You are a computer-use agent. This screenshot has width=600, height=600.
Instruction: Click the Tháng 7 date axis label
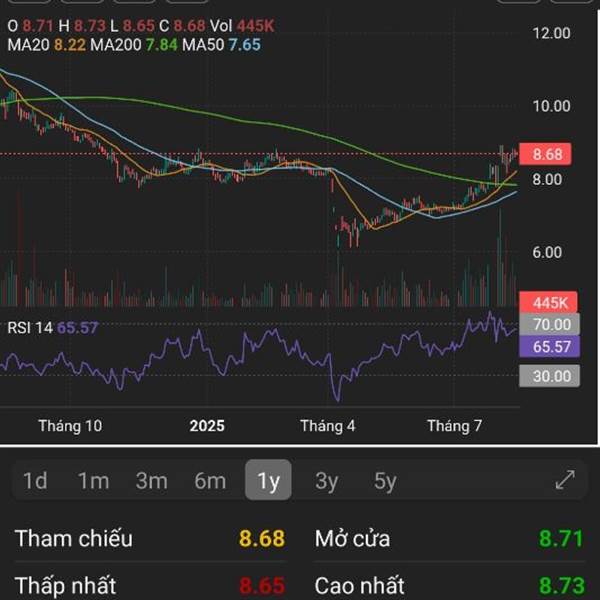click(x=455, y=426)
